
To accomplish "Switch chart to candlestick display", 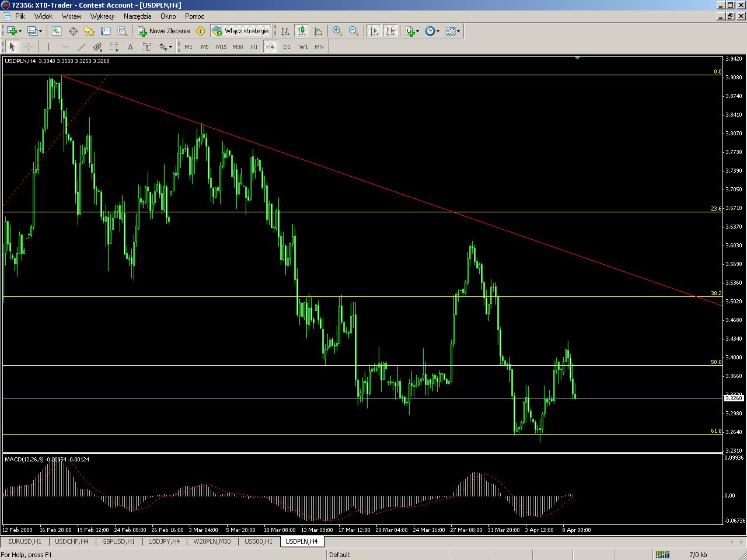I will [x=302, y=31].
